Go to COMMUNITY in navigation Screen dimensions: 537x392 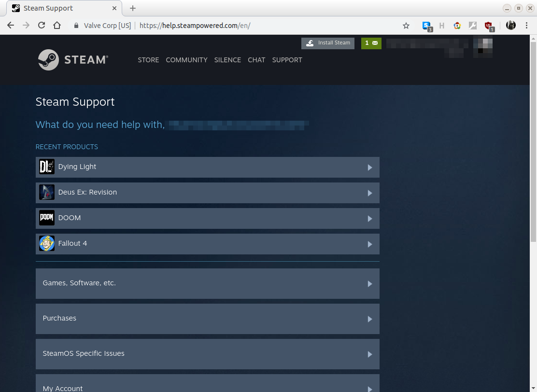186,60
